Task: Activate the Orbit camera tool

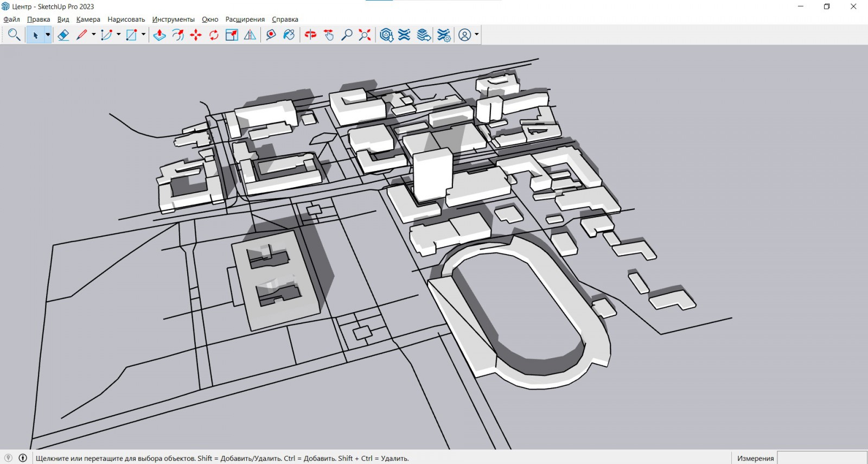Action: point(310,35)
